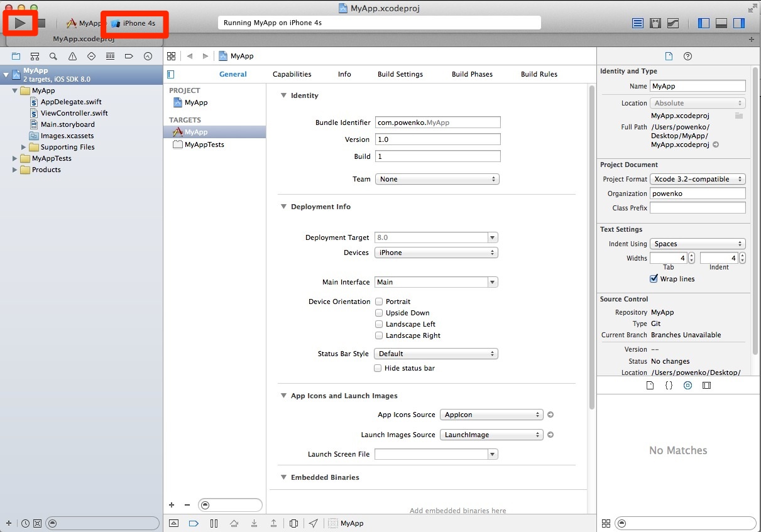Collapse the Identity section
The image size is (761, 532).
pos(283,95)
